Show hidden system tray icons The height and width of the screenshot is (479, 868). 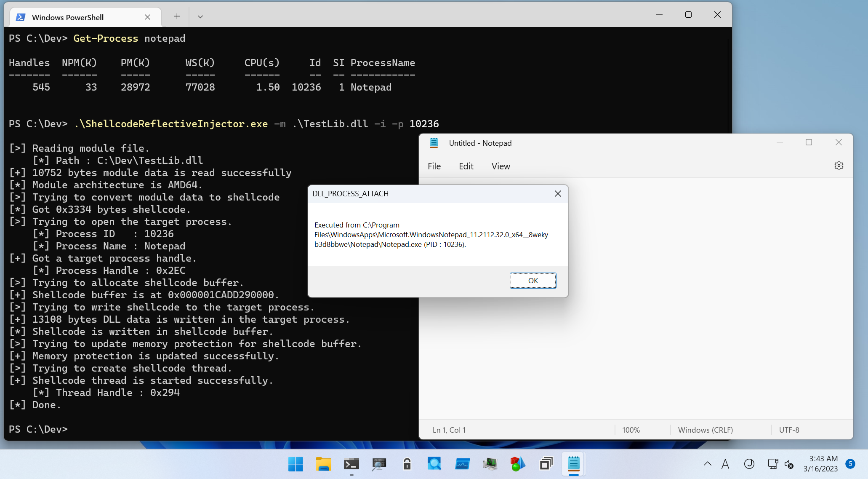[708, 464]
